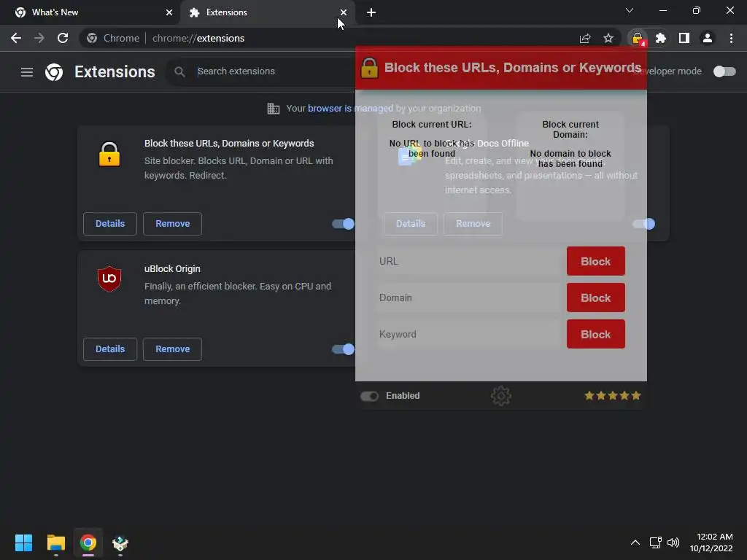
Task: Open popup settings gear icon
Action: 500,396
